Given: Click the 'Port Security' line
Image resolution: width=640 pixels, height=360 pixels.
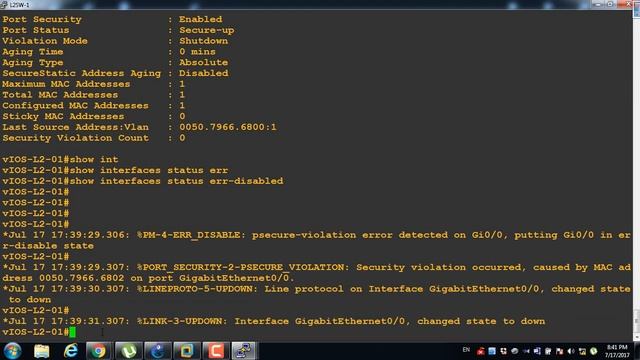Looking at the screenshot, I should pos(113,19).
